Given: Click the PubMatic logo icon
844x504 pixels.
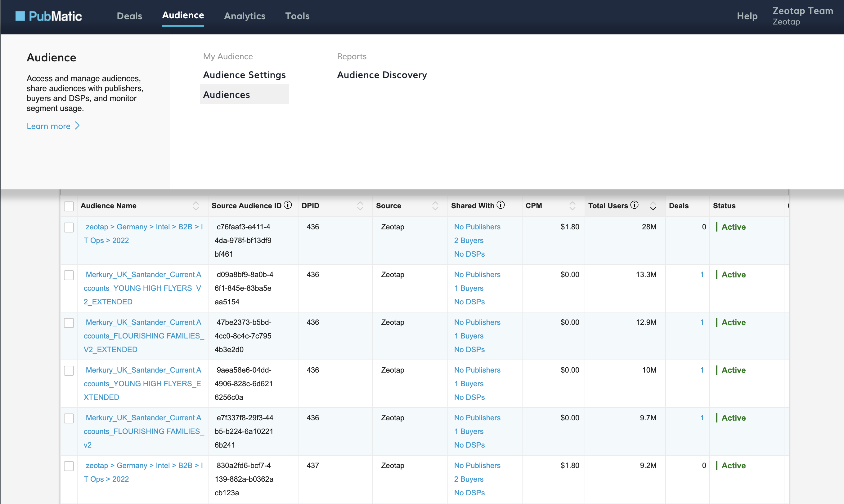Looking at the screenshot, I should pos(20,16).
